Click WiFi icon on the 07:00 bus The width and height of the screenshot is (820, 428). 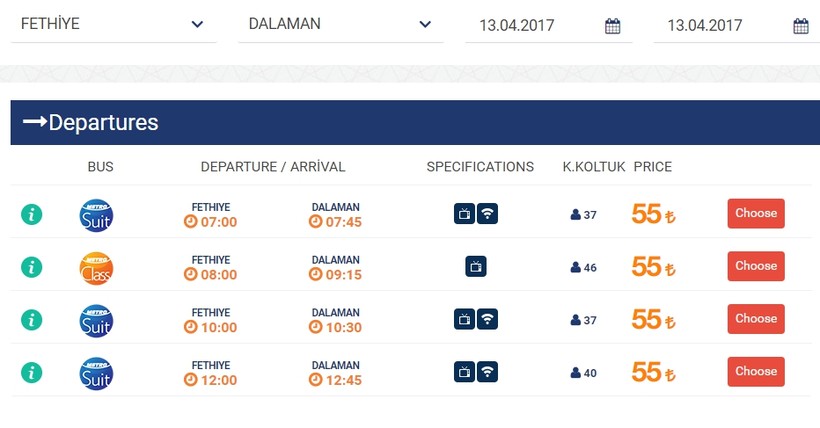[x=487, y=213]
